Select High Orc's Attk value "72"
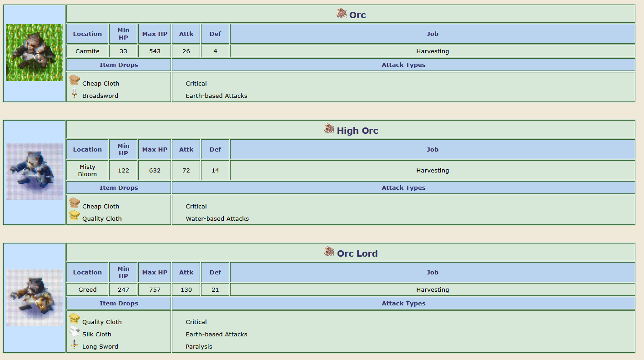Screen dimensions: 644x360 (186, 170)
